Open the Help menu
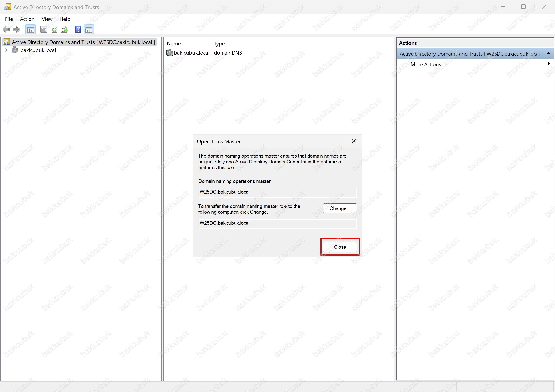The image size is (555, 392). point(65,19)
